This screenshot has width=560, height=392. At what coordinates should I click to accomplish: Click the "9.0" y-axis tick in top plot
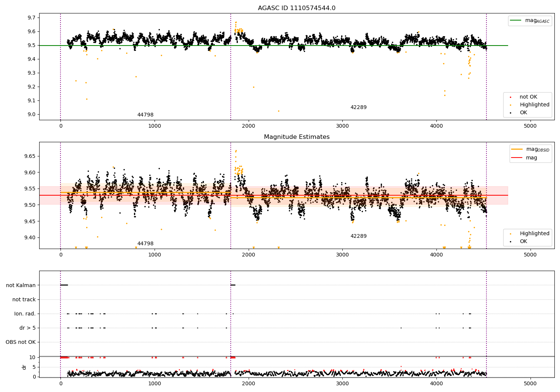32,114
